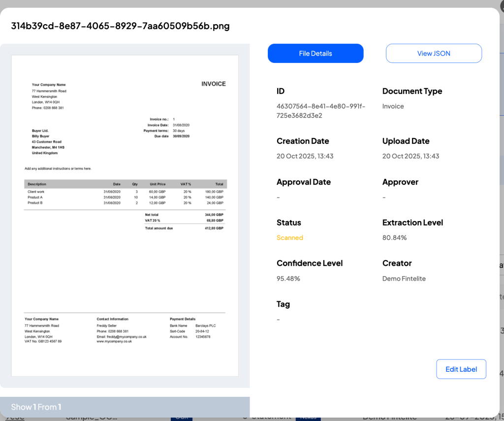Click the 80.84% extraction level value

coord(395,238)
